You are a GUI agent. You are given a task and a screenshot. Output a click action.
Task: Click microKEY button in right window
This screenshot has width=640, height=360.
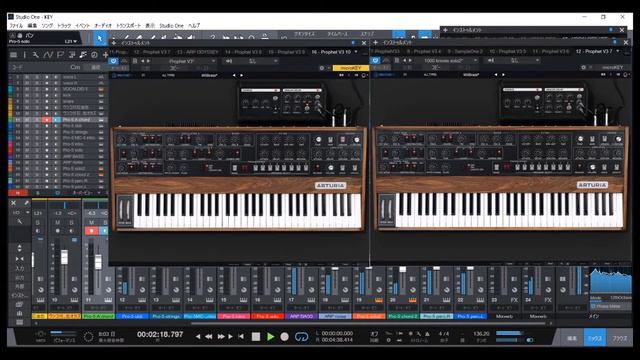point(612,67)
